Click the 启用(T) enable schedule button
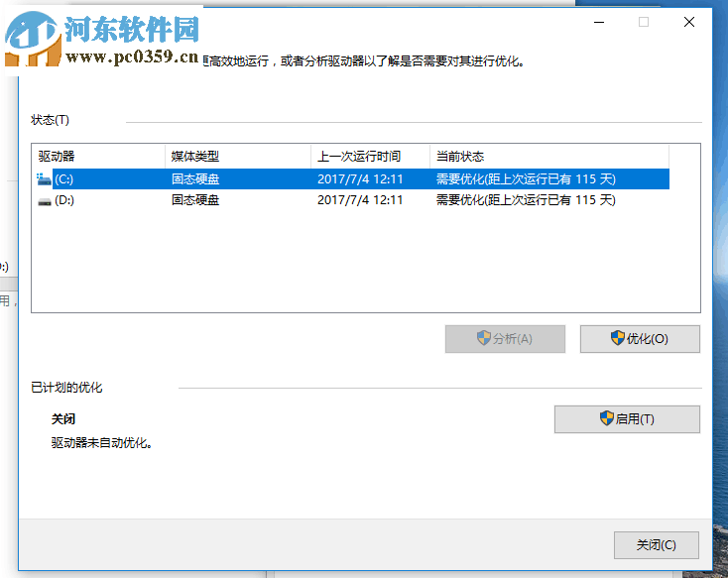This screenshot has height=578, width=728. click(627, 419)
